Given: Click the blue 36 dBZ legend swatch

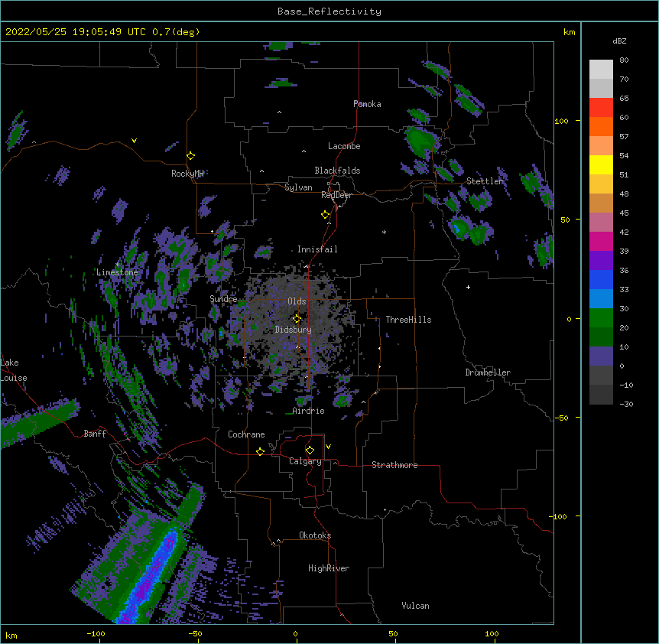Looking at the screenshot, I should click(601, 279).
